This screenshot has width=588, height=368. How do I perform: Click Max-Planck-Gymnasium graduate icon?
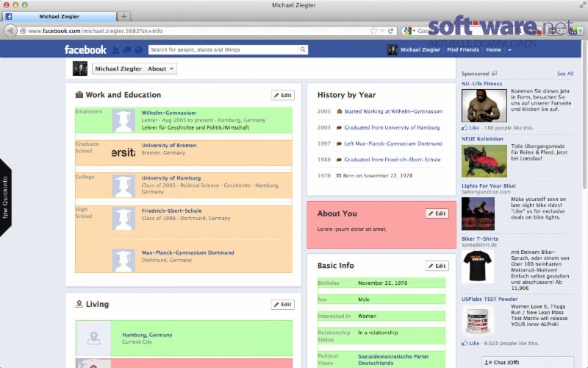click(x=123, y=260)
